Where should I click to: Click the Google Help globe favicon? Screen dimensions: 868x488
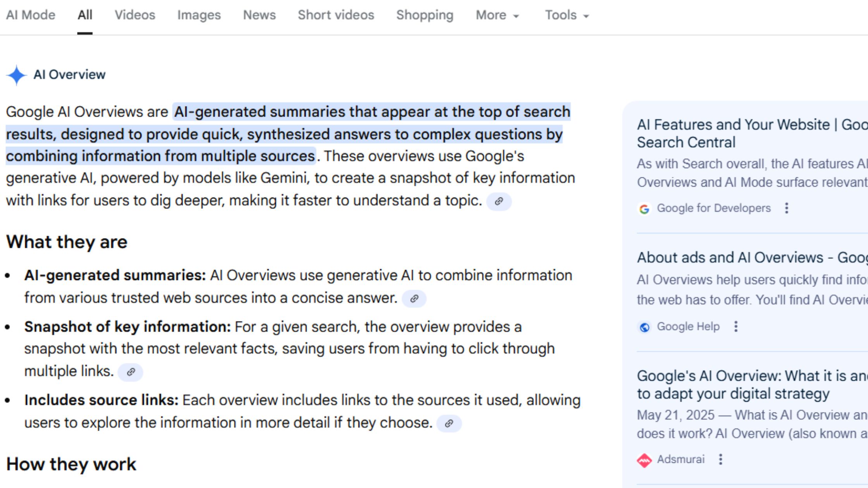(644, 327)
